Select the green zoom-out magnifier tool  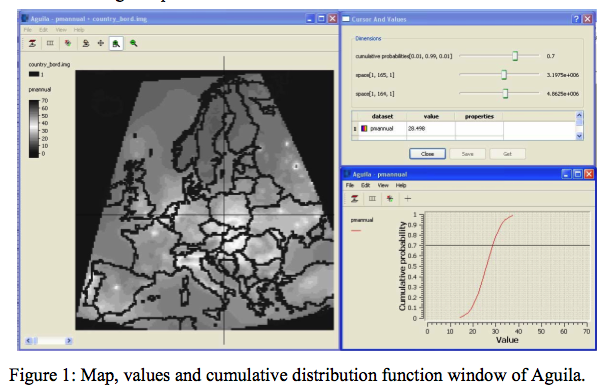(133, 43)
